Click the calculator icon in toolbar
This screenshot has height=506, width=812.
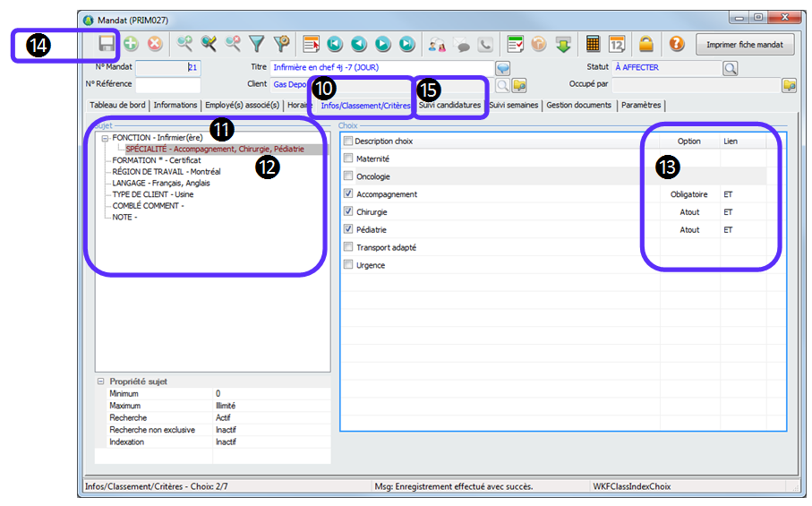click(593, 44)
